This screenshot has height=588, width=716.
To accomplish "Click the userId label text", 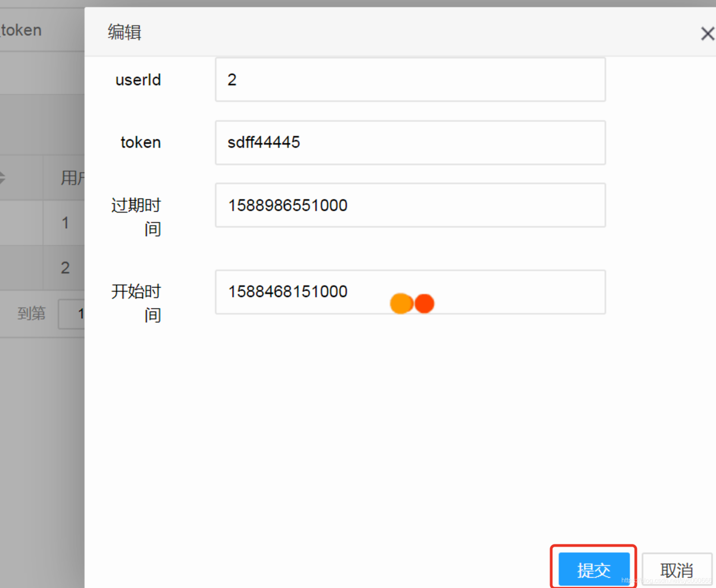I will tap(137, 80).
